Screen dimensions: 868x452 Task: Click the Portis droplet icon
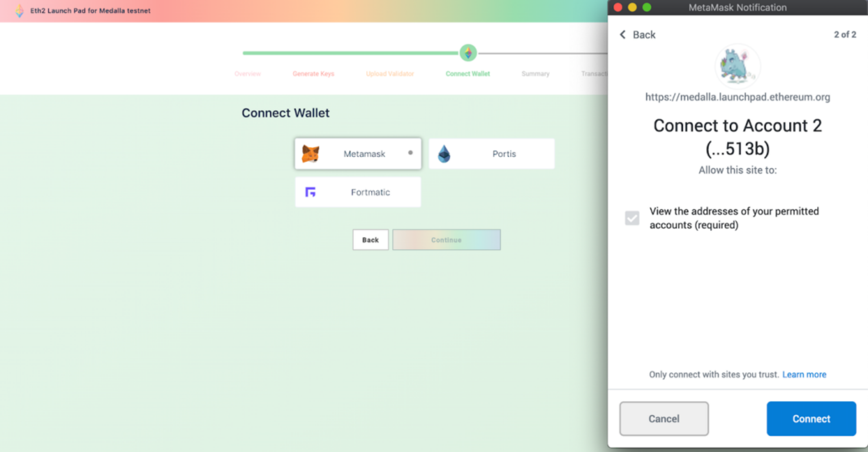click(x=444, y=154)
